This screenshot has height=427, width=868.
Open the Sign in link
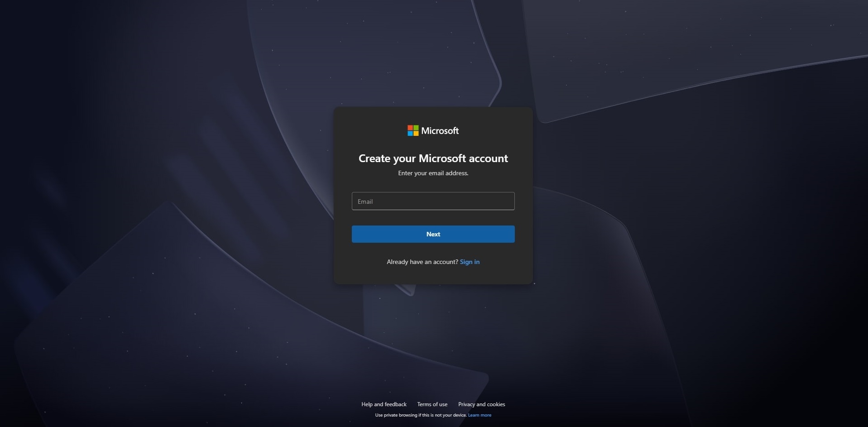pos(470,262)
